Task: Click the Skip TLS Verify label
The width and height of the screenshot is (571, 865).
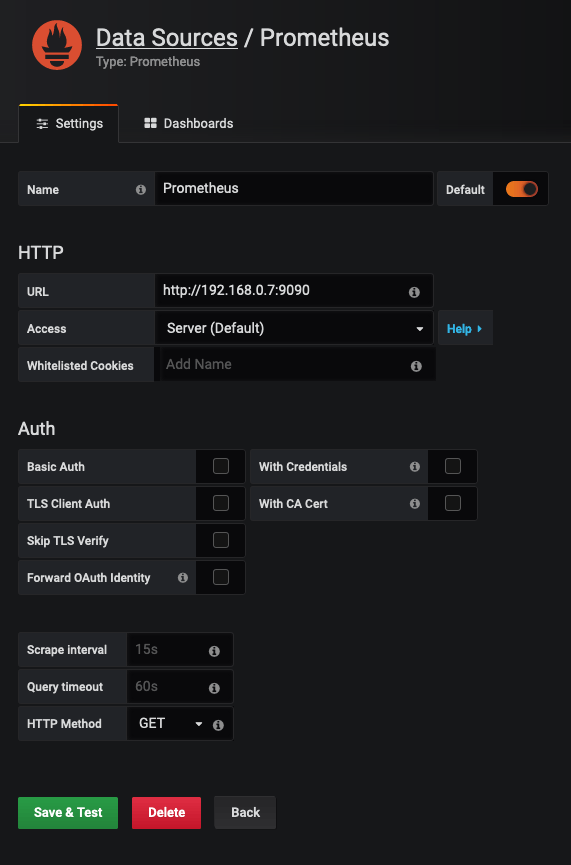Action: (67, 541)
